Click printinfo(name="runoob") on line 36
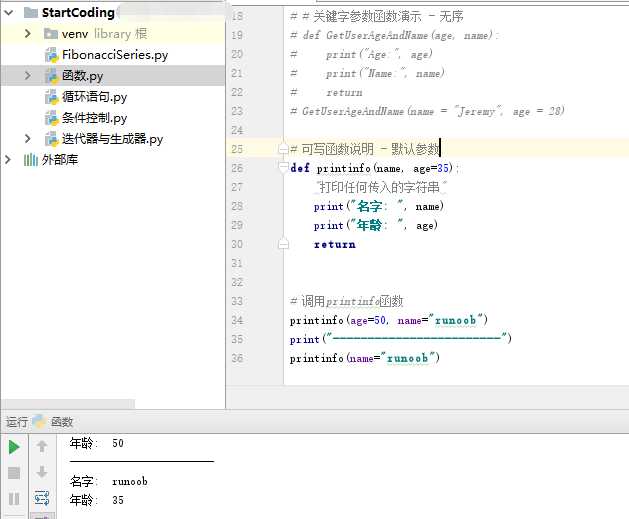The height and width of the screenshot is (519, 629). (x=365, y=358)
